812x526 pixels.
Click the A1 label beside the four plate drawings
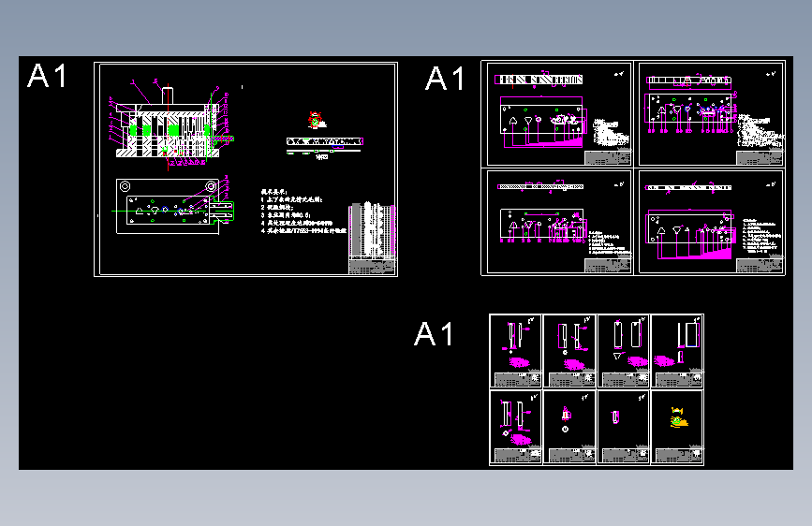pyautogui.click(x=445, y=79)
